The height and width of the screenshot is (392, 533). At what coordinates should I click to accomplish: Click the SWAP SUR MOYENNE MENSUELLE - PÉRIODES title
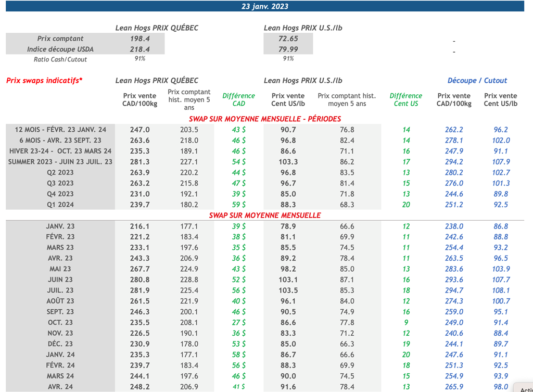(265, 119)
